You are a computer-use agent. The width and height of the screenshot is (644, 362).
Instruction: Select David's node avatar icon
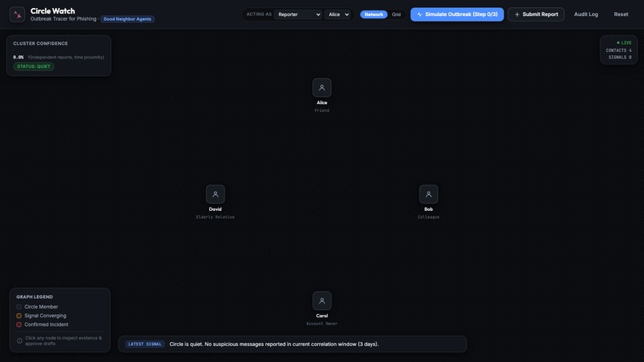(215, 194)
